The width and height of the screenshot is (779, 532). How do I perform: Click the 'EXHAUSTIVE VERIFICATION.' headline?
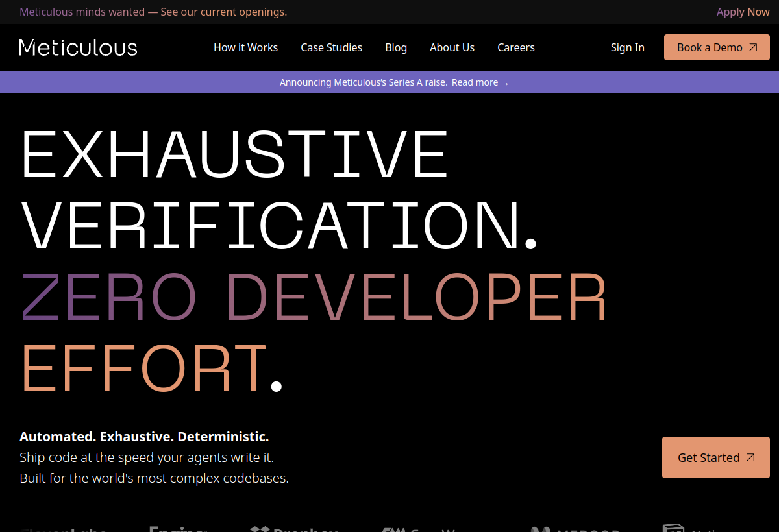coord(279,189)
